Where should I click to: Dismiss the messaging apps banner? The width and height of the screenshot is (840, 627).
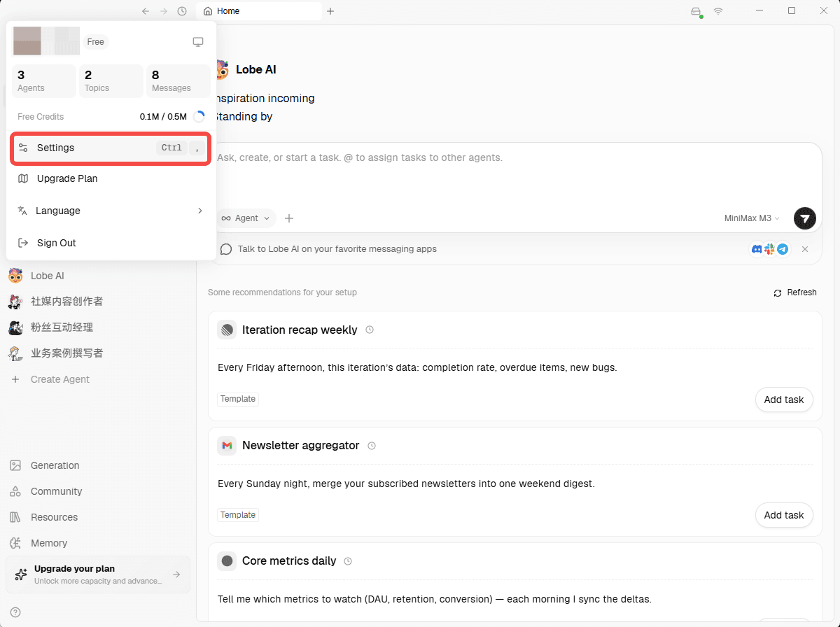(x=805, y=249)
